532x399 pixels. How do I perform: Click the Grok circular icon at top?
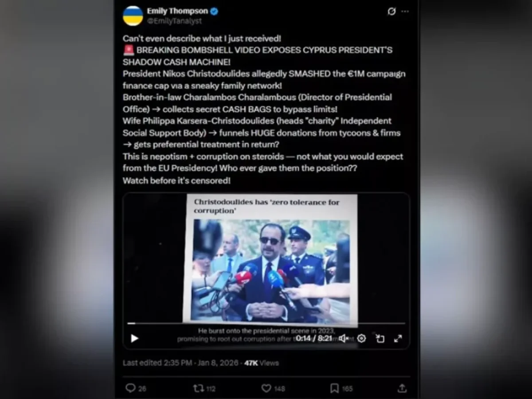[391, 12]
